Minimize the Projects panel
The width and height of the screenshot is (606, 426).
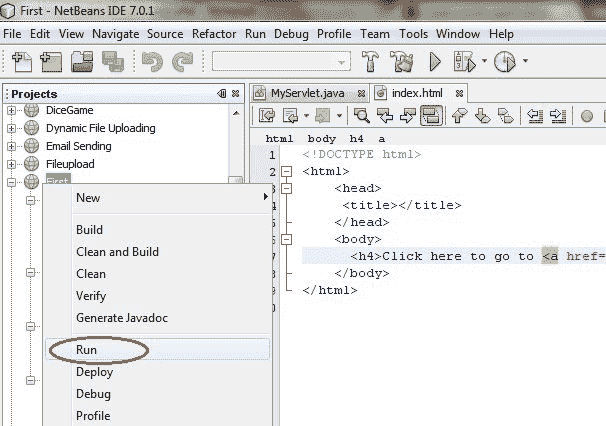click(222, 94)
